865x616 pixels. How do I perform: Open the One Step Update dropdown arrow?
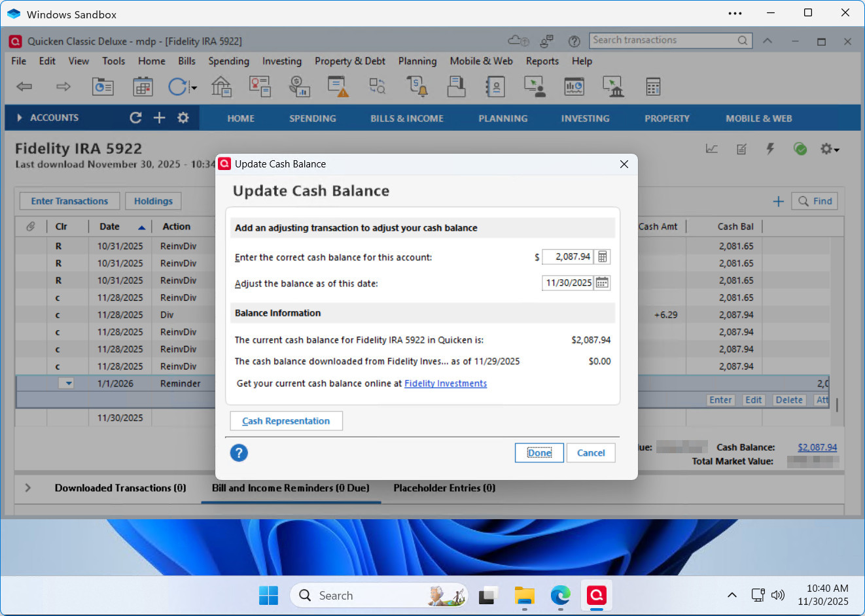pos(194,88)
